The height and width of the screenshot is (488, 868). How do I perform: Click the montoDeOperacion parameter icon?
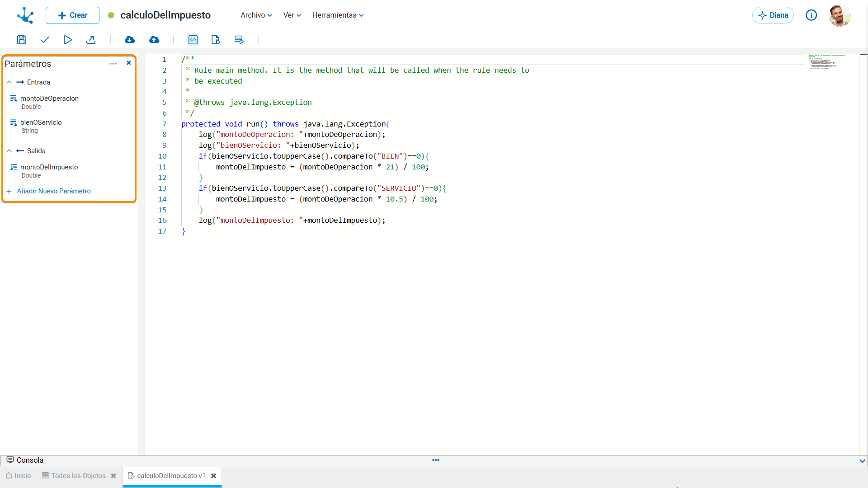click(14, 99)
